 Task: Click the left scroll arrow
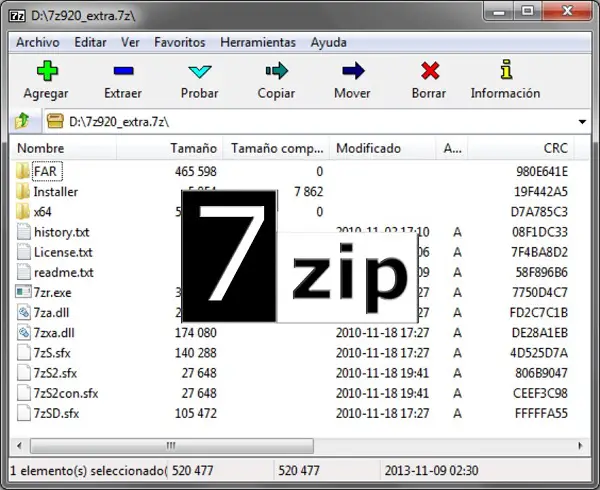(x=19, y=446)
